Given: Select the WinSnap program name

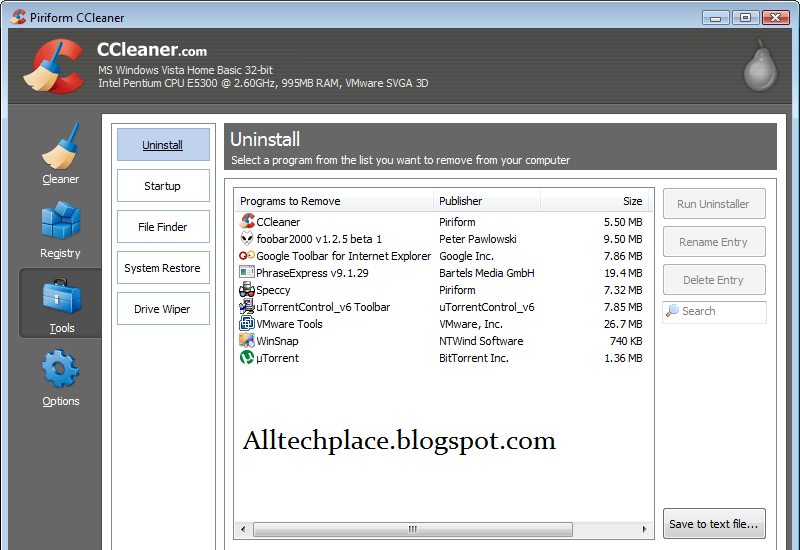Looking at the screenshot, I should (x=277, y=341).
